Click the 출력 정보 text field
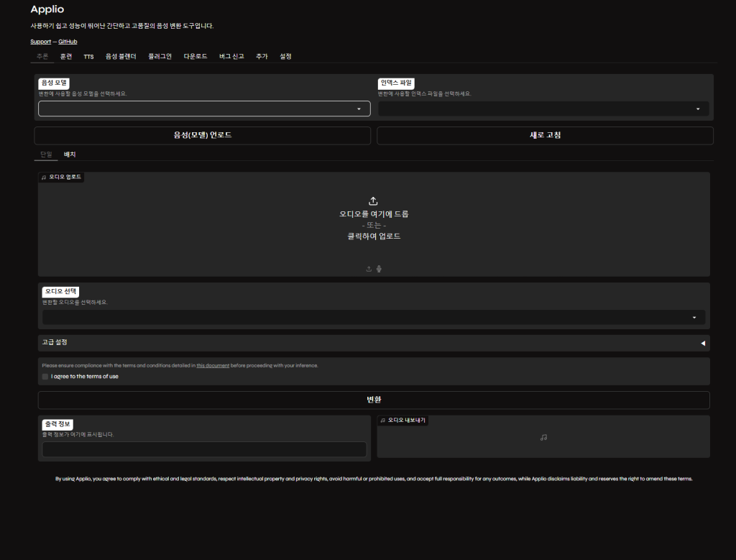The height and width of the screenshot is (560, 736). click(204, 449)
